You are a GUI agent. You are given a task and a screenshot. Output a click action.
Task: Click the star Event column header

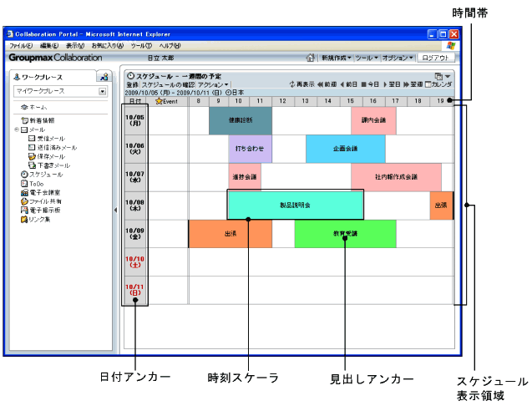166,101
